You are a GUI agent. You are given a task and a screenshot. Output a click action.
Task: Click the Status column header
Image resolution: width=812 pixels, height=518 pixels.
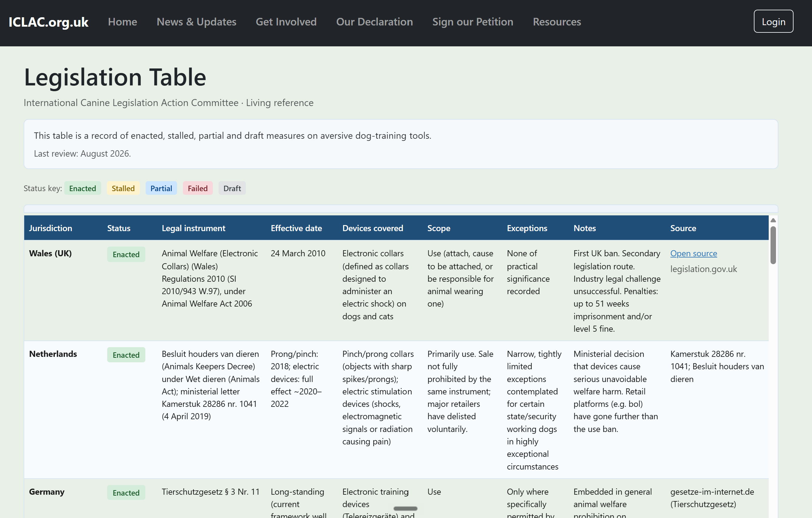pyautogui.click(x=119, y=228)
